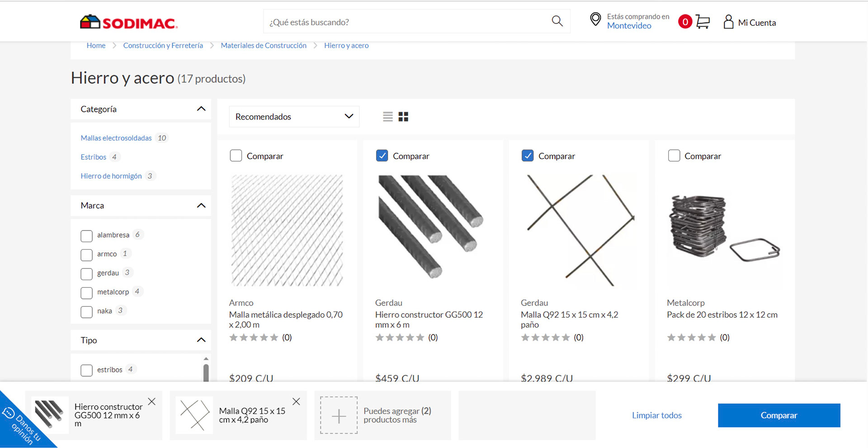Collapse the Categoría filter section
This screenshot has width=868, height=448.
point(201,109)
